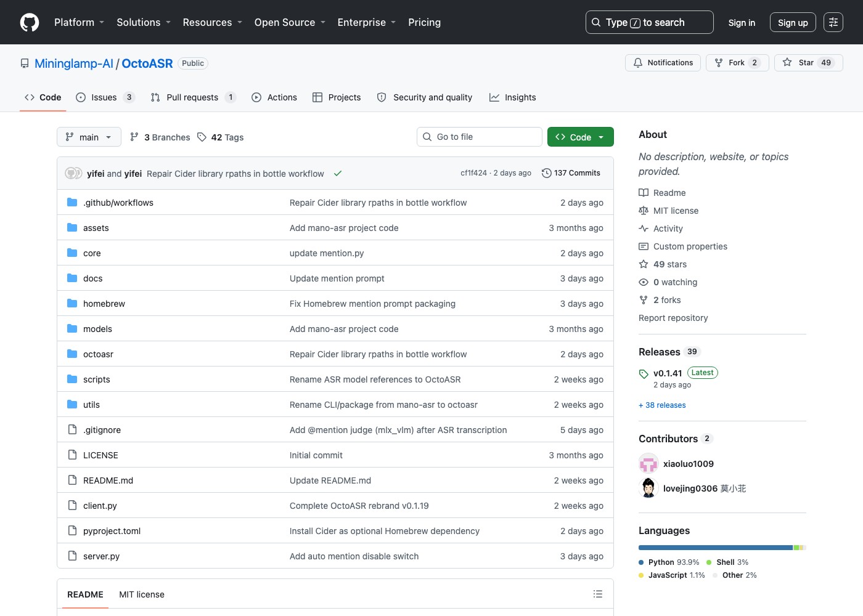The height and width of the screenshot is (616, 863).
Task: Click the scales icon beside MIT license
Action: coord(644,211)
